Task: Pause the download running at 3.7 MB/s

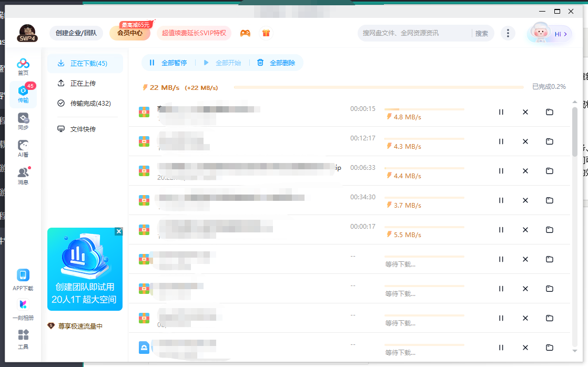Action: tap(501, 200)
